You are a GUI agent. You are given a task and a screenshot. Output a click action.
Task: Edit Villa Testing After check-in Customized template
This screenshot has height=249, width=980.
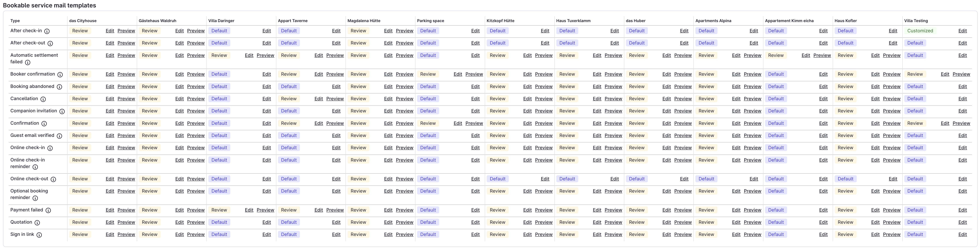pos(963,31)
